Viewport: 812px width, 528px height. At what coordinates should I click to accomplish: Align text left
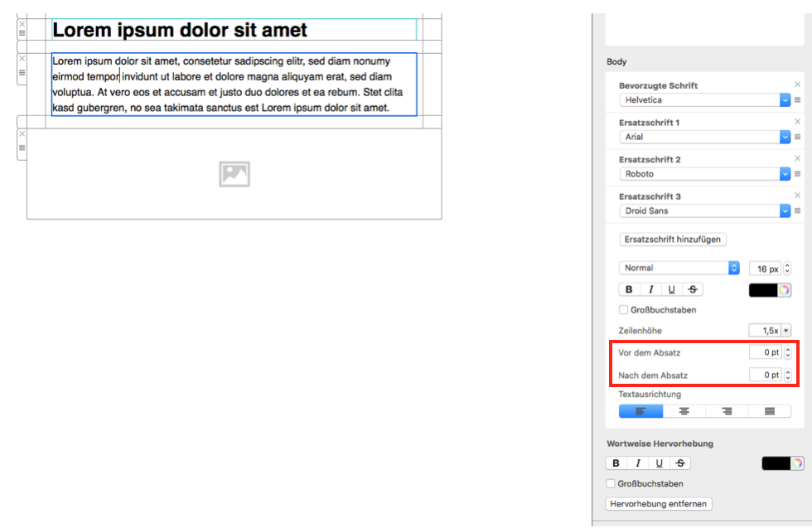pos(640,411)
